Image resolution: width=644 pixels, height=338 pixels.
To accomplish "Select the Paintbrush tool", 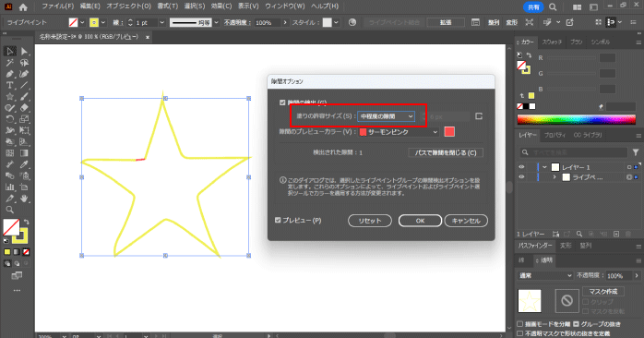I will (24, 97).
